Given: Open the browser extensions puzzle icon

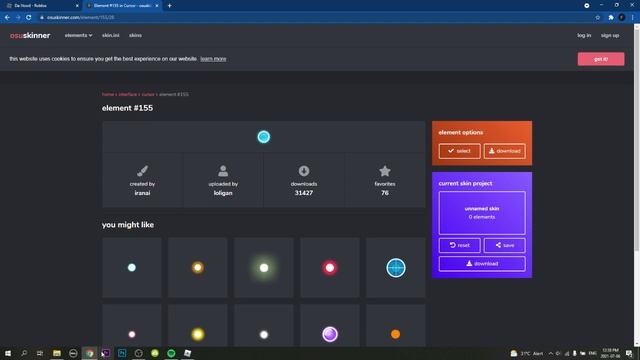Looking at the screenshot, I should point(611,18).
